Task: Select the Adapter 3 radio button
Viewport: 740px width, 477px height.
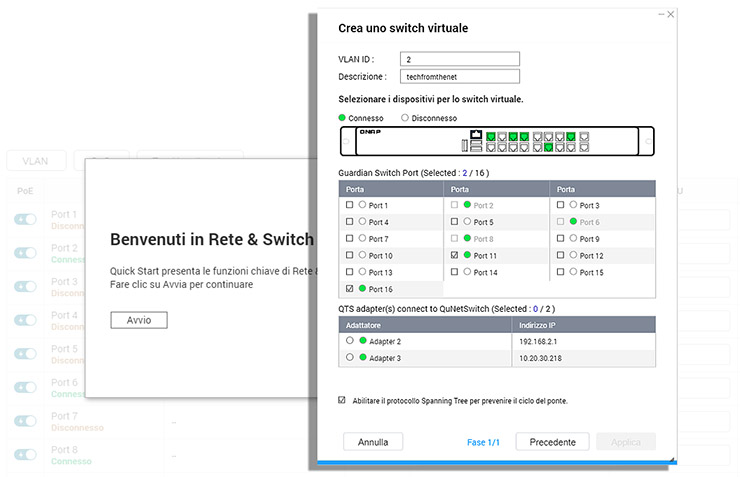Action: click(349, 357)
